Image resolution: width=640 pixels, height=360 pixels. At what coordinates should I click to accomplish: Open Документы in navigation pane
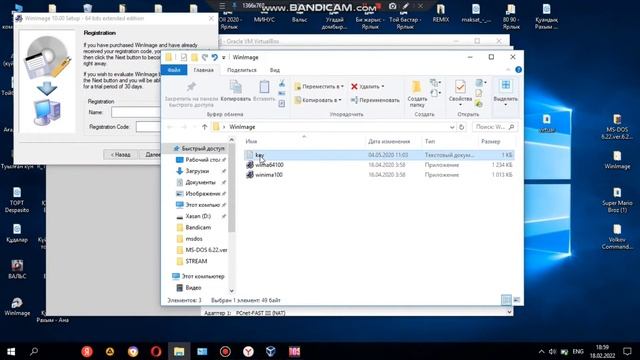point(200,182)
